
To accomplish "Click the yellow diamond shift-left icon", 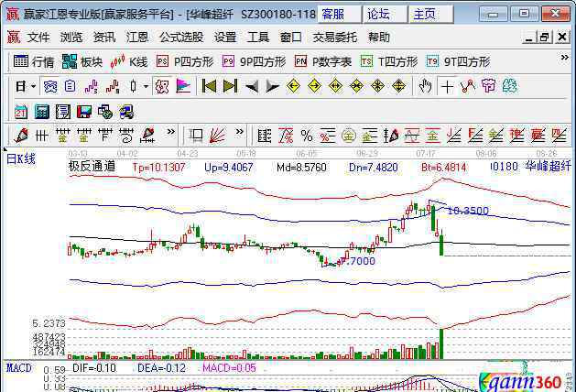I will pos(293,86).
